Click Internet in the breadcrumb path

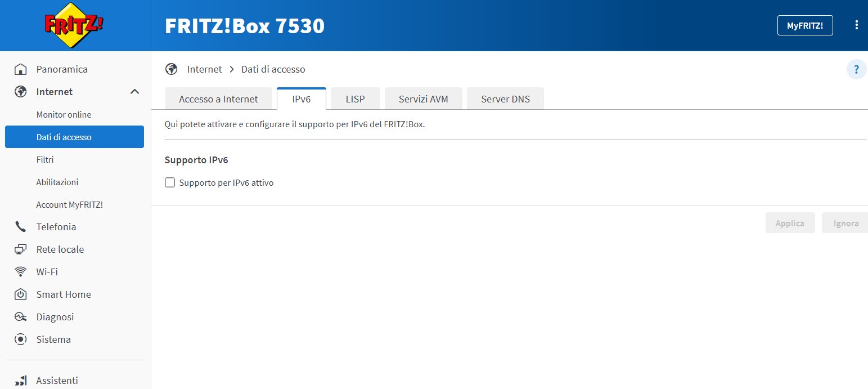point(204,69)
